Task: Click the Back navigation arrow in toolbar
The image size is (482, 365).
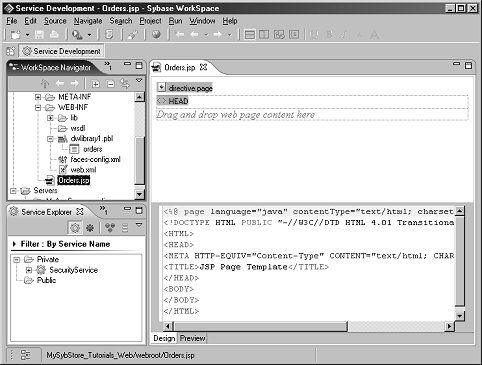Action: coord(195,34)
